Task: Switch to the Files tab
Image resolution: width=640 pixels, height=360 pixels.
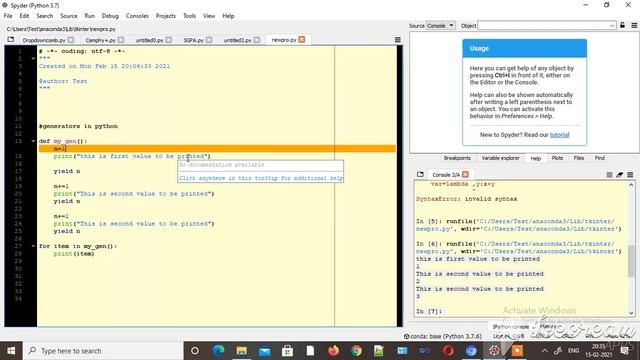Action: click(x=579, y=158)
